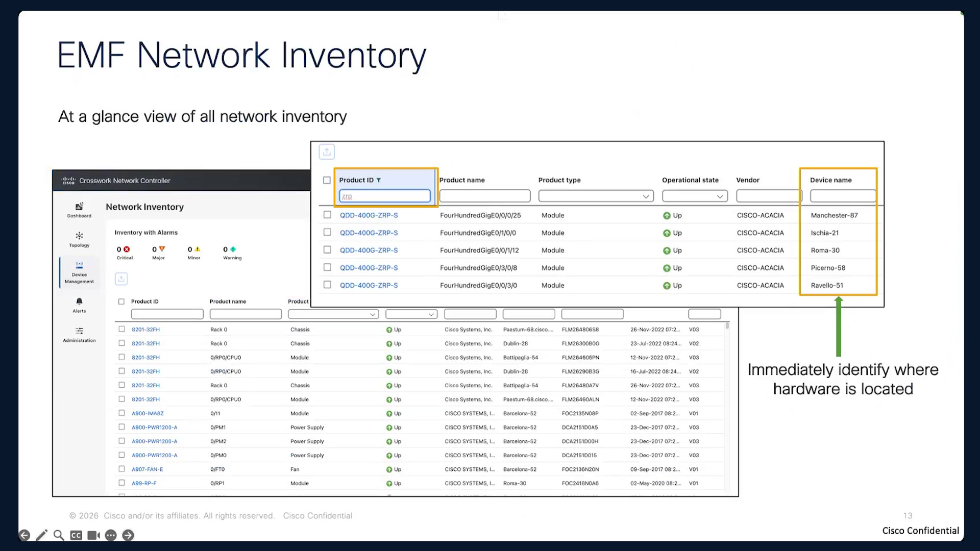Open QDD-400G-ZRP-S link for Manchester-87
The image size is (980, 551).
point(369,215)
